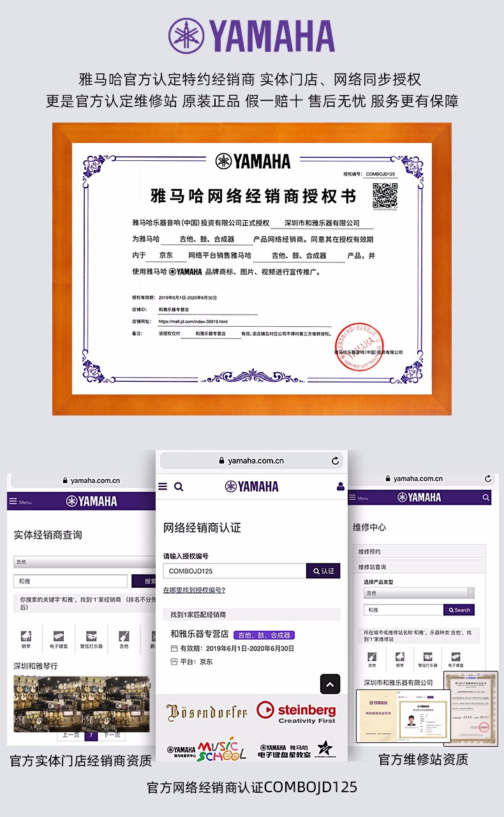This screenshot has height=817, width=504.
Task: Click the 和雅 keyword field in the dealer search
Action: [x=71, y=581]
